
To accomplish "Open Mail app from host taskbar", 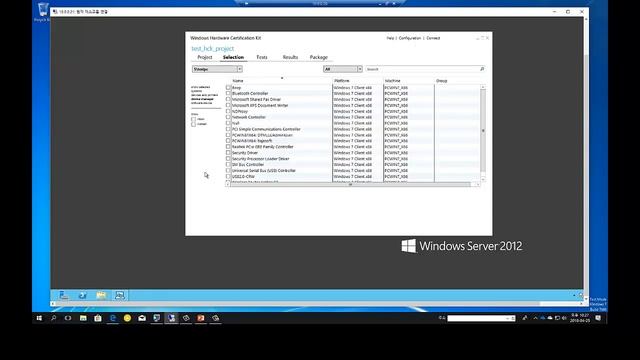I will coord(142,318).
